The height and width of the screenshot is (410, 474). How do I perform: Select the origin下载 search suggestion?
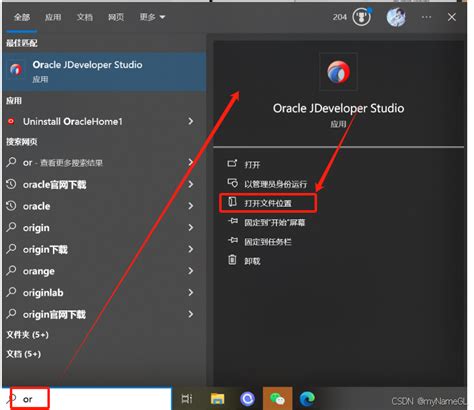click(x=45, y=249)
